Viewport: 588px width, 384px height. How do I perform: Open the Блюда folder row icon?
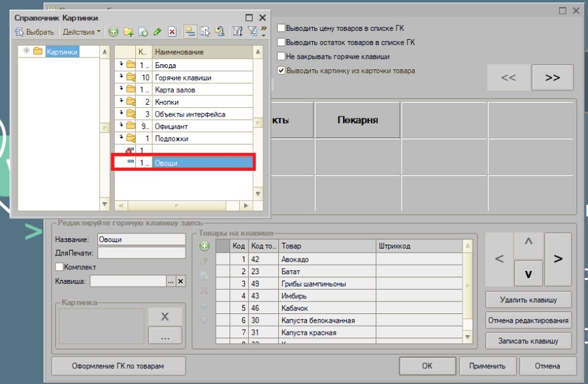(x=131, y=65)
